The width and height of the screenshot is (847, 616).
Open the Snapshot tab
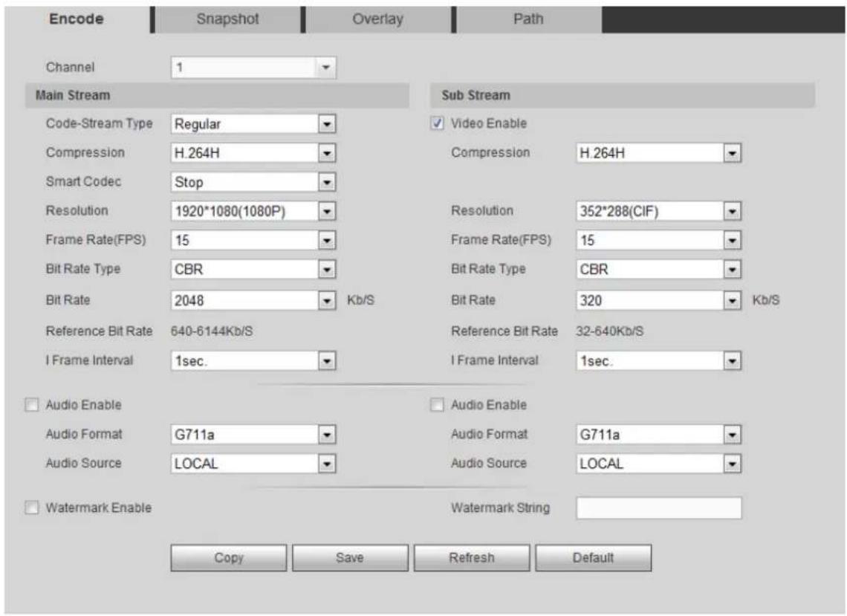227,19
